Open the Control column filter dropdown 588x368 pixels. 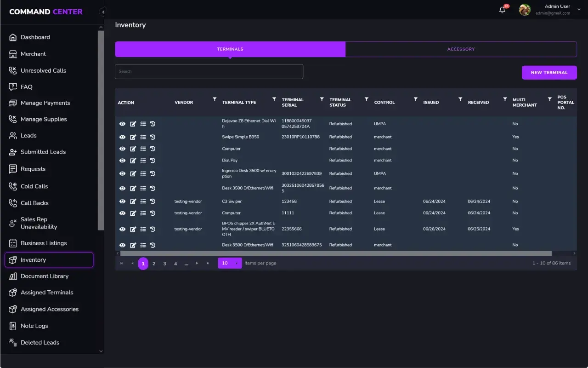415,99
